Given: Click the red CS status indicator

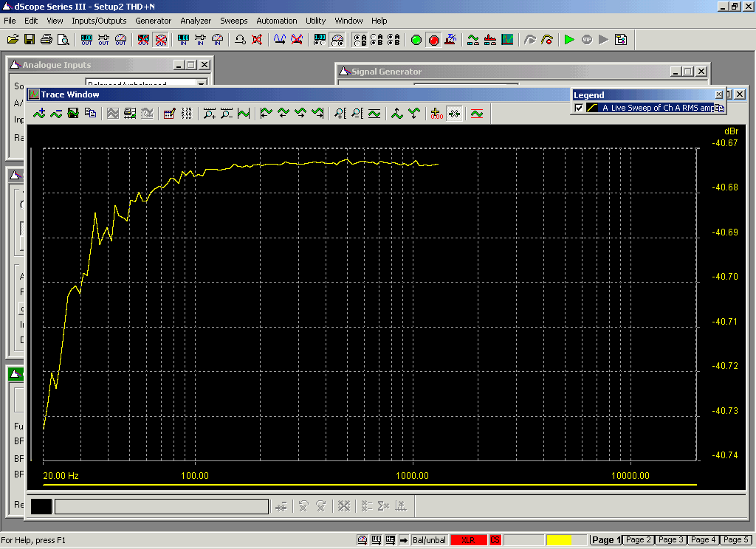Looking at the screenshot, I should coord(495,540).
